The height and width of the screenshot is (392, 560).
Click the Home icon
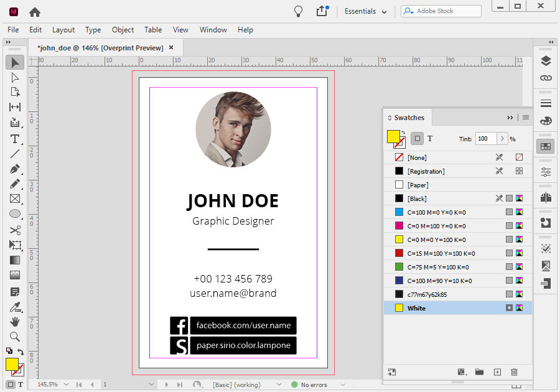35,12
